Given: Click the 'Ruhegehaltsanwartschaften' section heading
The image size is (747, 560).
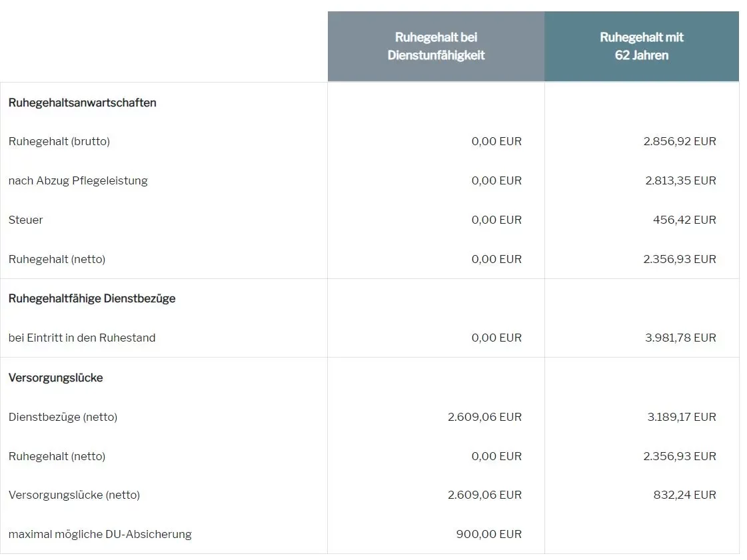Looking at the screenshot, I should tap(83, 103).
